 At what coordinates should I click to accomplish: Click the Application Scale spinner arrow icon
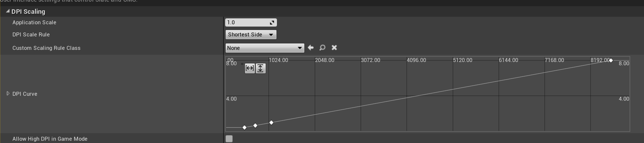pyautogui.click(x=272, y=23)
